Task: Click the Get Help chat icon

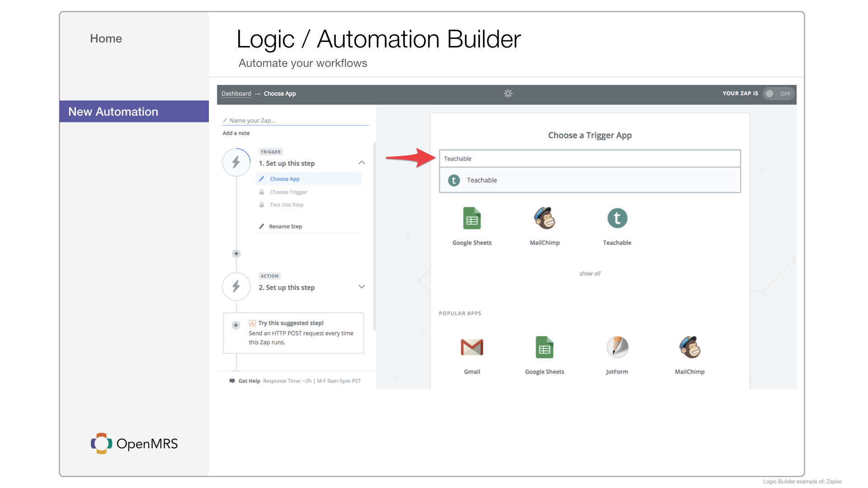Action: tap(232, 381)
